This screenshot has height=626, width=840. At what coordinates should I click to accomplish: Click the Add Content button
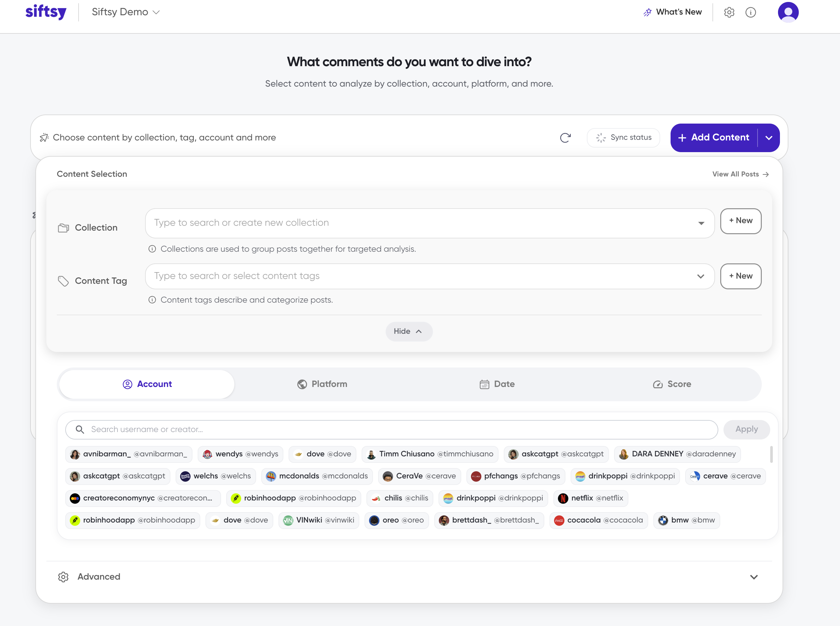coord(714,138)
